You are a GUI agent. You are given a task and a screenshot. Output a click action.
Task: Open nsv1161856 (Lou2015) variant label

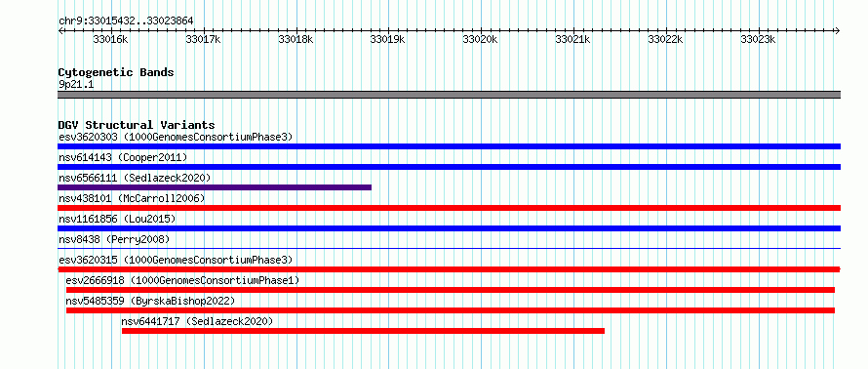click(x=117, y=219)
